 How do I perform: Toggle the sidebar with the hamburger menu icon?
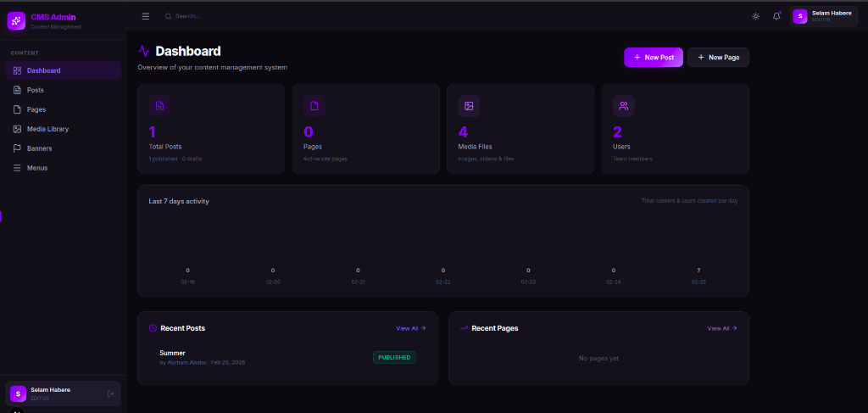point(146,17)
